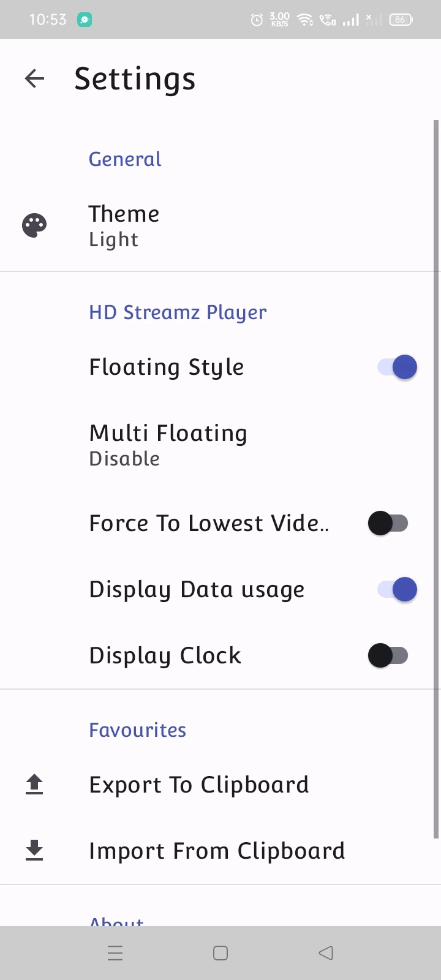Click the Export To Clipboard upload icon
The image size is (441, 980).
click(34, 784)
